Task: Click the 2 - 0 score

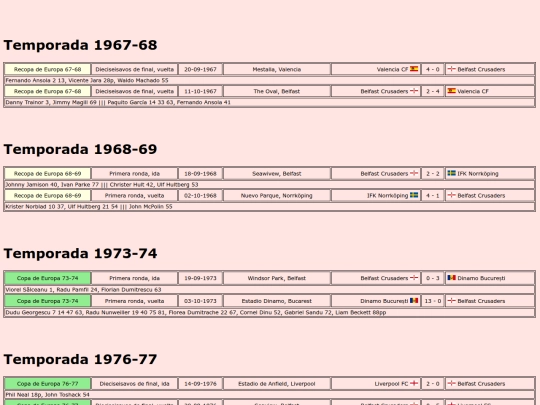Action: pos(433,384)
